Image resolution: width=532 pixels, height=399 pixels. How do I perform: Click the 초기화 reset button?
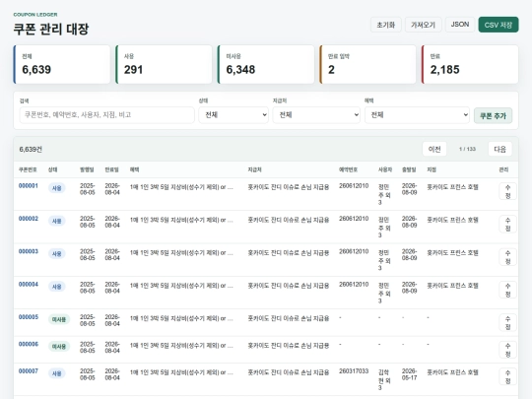(x=386, y=25)
